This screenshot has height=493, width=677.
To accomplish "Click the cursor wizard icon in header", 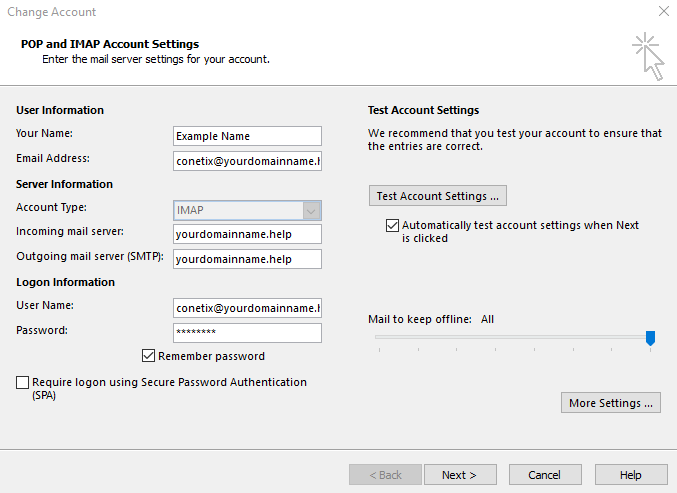I will tap(649, 56).
